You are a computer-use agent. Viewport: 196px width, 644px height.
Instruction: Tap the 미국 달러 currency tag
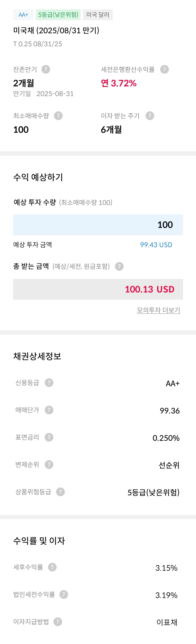click(98, 15)
